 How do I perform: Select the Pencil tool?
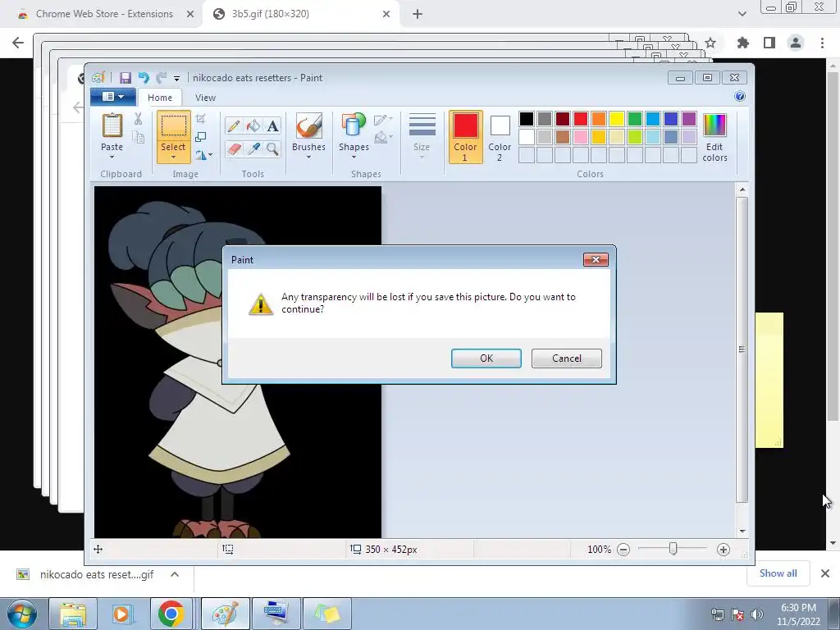(x=234, y=126)
